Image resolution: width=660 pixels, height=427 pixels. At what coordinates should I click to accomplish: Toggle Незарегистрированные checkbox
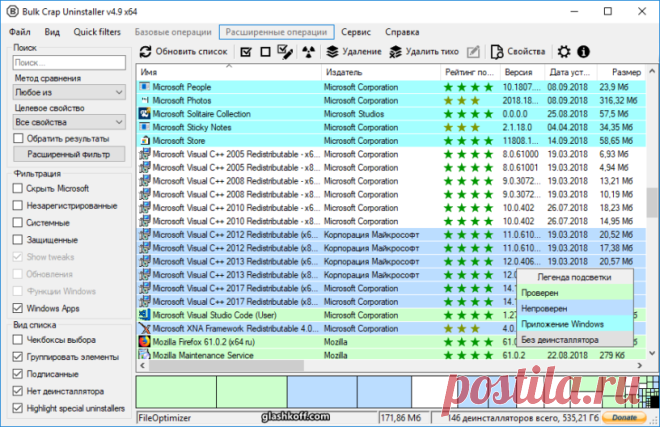tap(18, 205)
